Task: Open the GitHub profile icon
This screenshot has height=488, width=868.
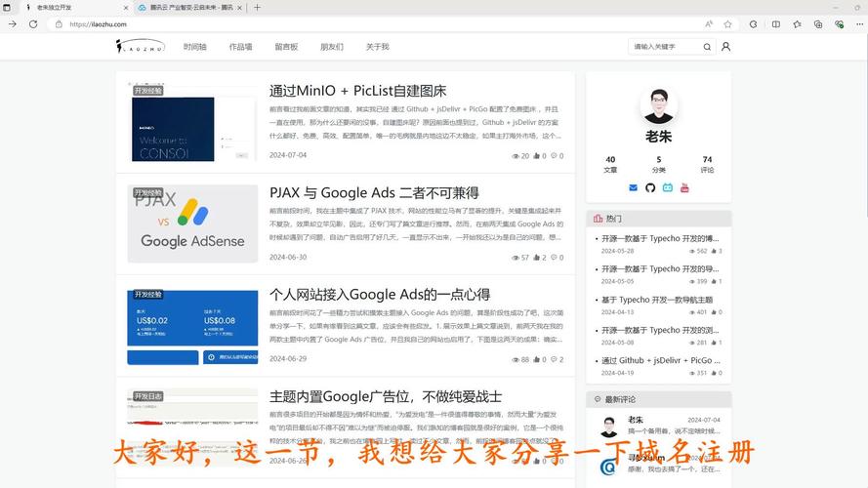Action: click(x=650, y=188)
